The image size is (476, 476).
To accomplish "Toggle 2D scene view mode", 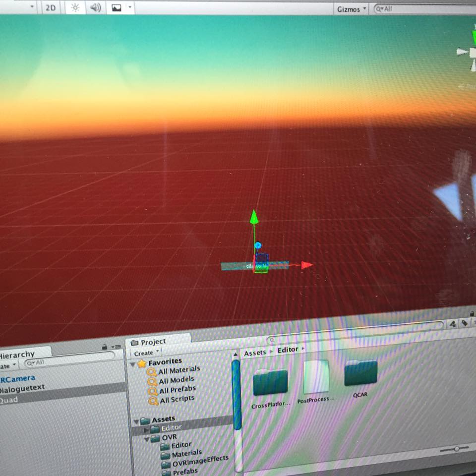I will click(51, 7).
